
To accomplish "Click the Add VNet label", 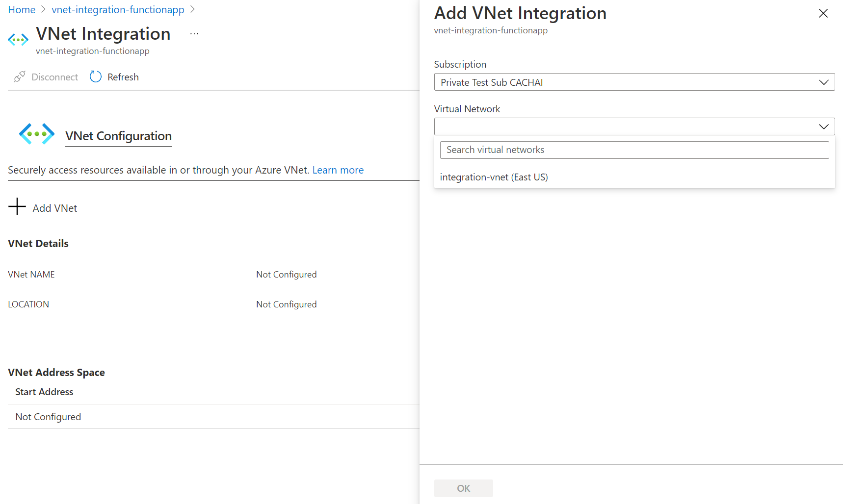I will tap(55, 208).
